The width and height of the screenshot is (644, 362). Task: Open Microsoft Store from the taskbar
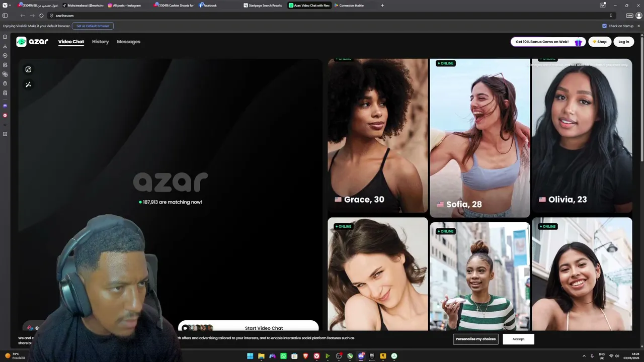click(294, 356)
